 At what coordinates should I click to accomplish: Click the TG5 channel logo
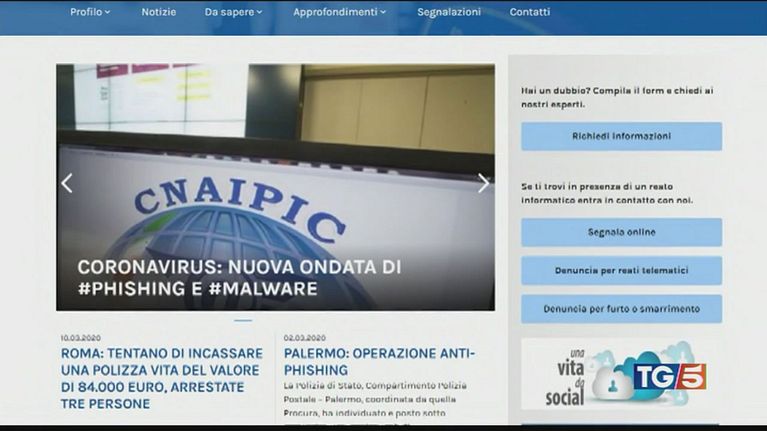[669, 376]
